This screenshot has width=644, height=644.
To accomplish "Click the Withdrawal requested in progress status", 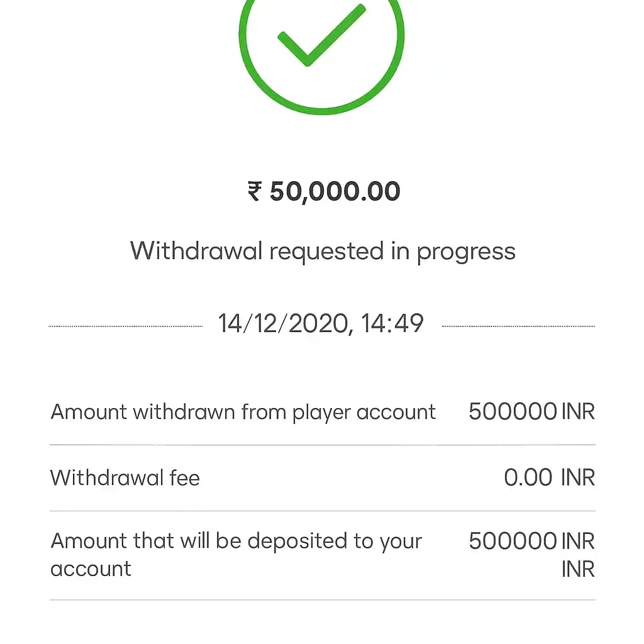I will [x=322, y=250].
